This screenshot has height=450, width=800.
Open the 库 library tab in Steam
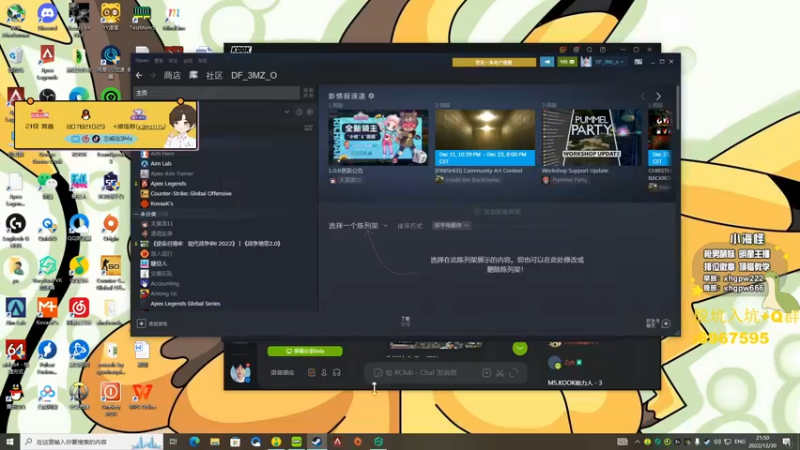193,76
